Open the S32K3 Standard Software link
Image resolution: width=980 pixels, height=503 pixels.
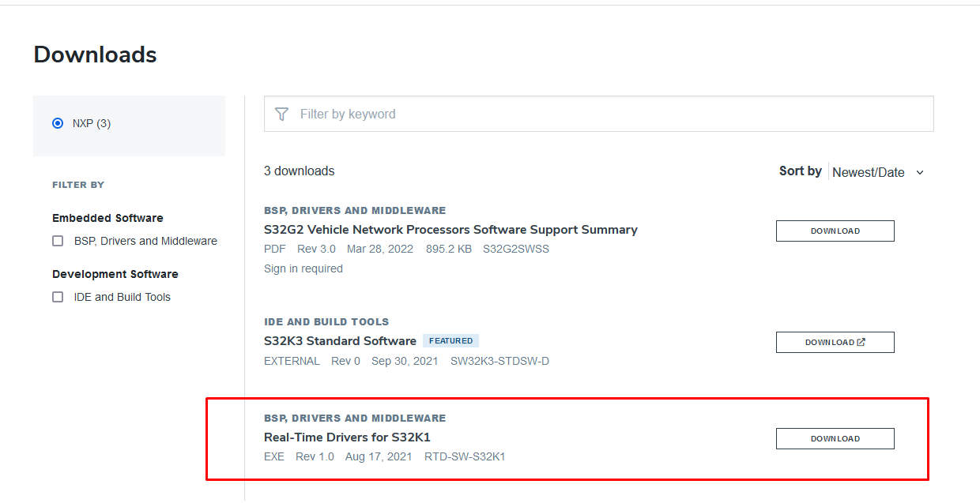(340, 341)
